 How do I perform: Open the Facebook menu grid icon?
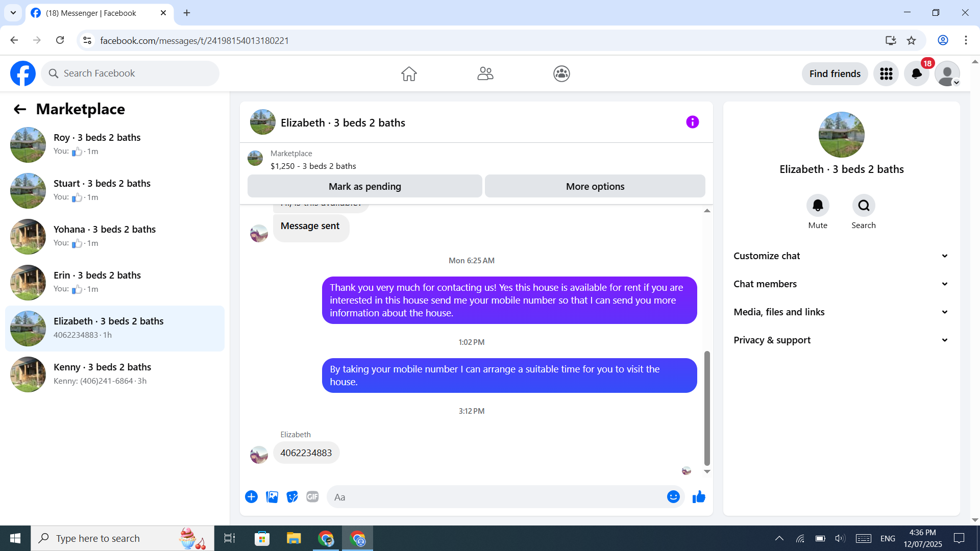[x=886, y=74]
